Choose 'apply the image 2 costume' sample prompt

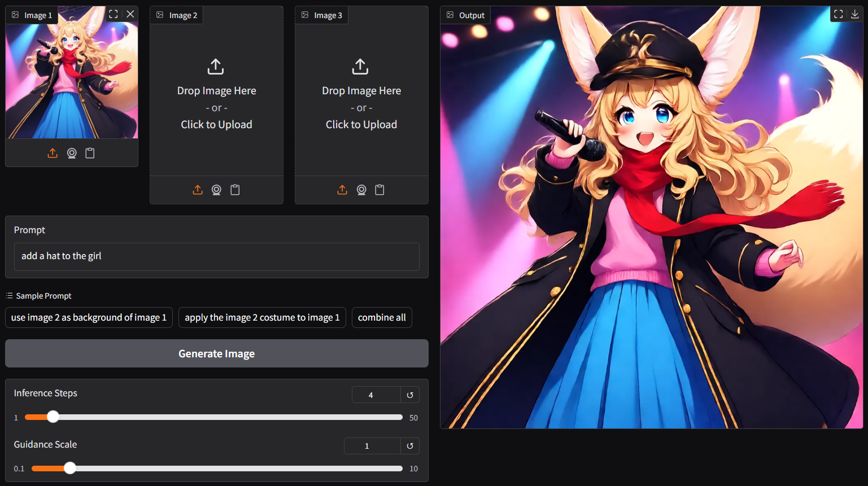tap(262, 317)
